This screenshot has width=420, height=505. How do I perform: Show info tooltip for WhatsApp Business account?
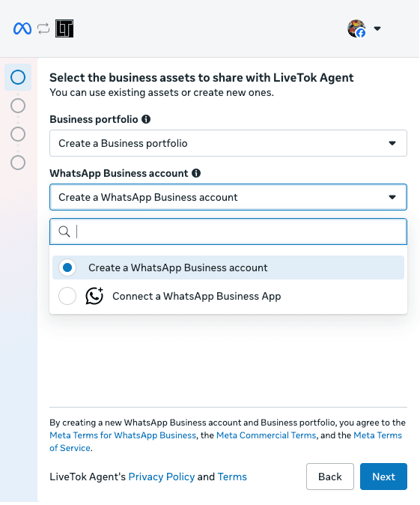[x=196, y=173]
